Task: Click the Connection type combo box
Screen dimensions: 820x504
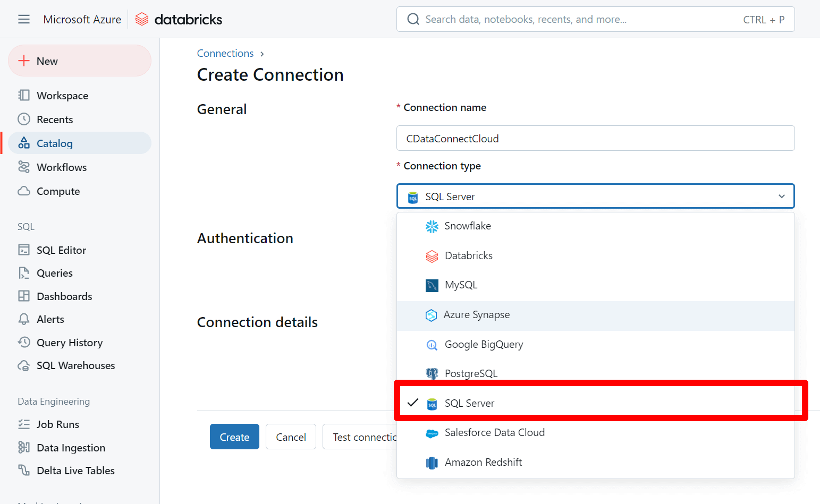Action: (x=595, y=196)
